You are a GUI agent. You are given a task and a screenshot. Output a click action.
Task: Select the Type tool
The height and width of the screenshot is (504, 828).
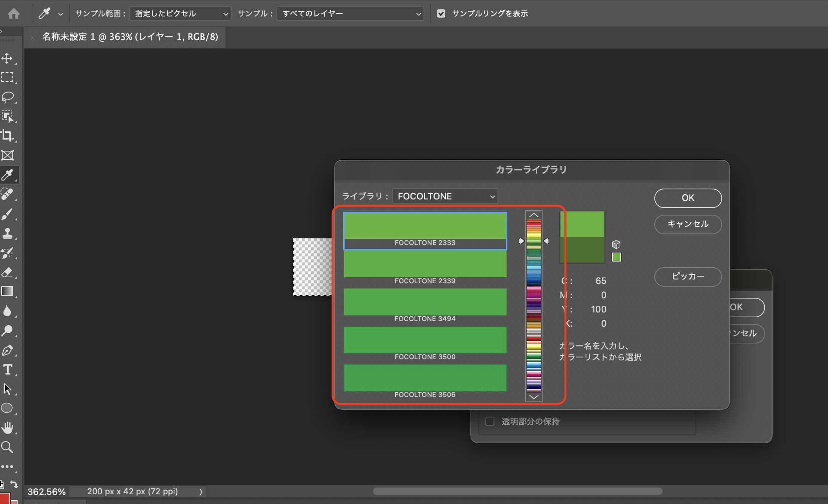pyautogui.click(x=7, y=370)
